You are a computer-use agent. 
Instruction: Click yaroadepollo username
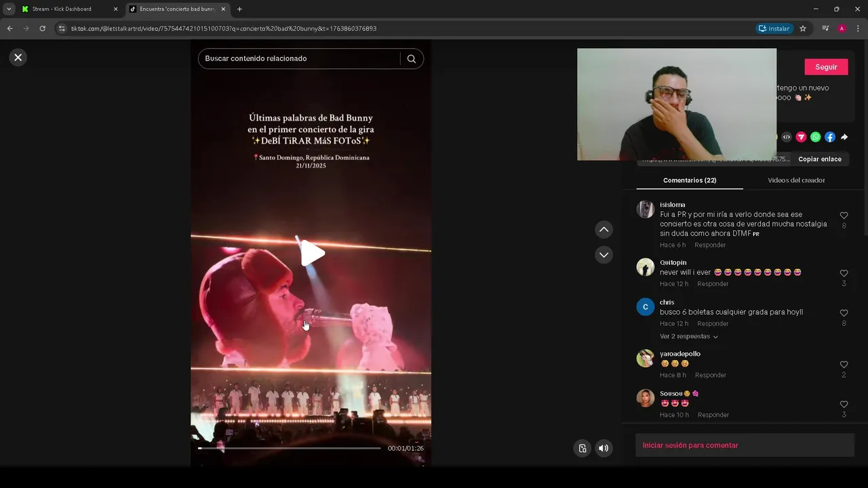pos(680,354)
